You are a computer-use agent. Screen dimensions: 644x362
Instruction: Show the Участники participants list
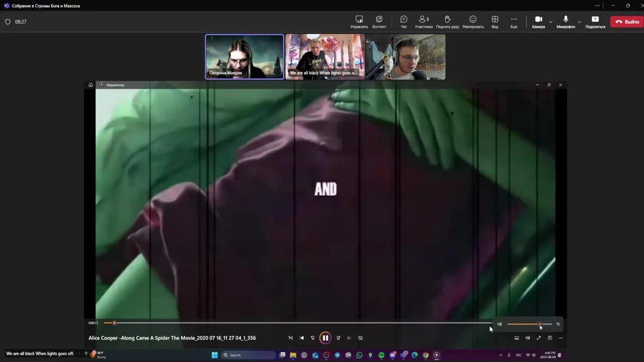(424, 22)
